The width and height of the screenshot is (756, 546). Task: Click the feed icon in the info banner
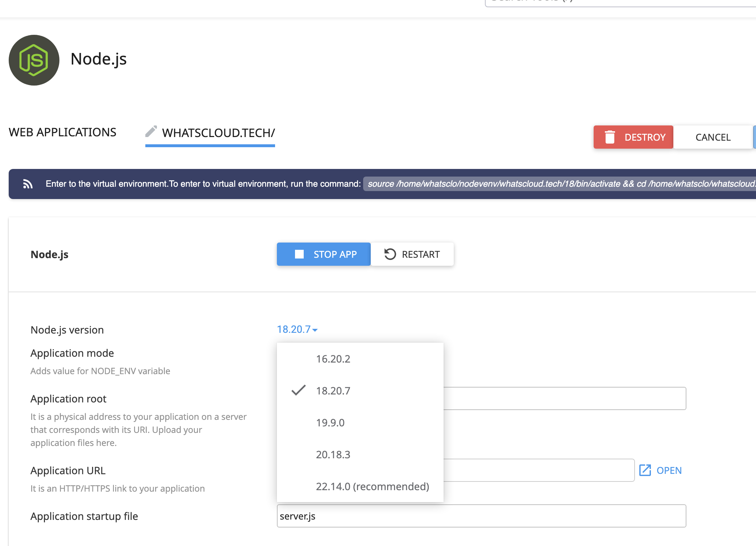tap(28, 184)
